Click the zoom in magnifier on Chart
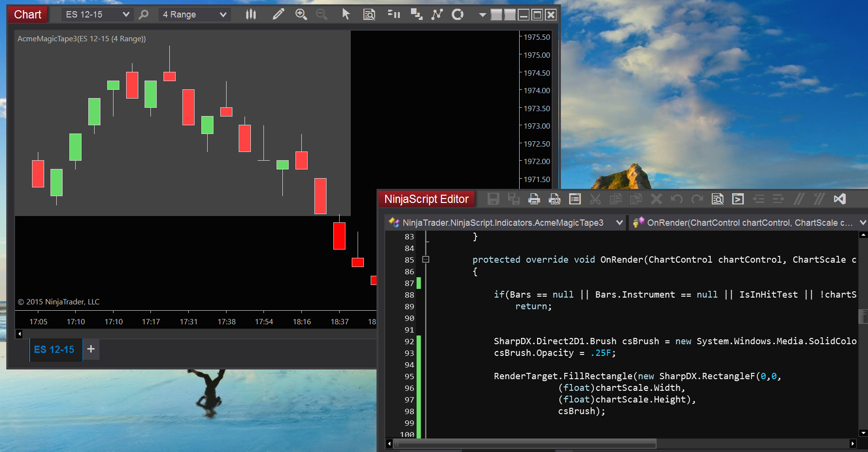 (301, 15)
